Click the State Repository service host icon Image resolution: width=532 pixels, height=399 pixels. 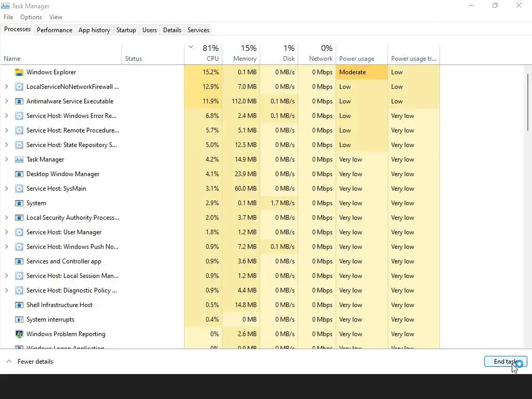pos(19,145)
